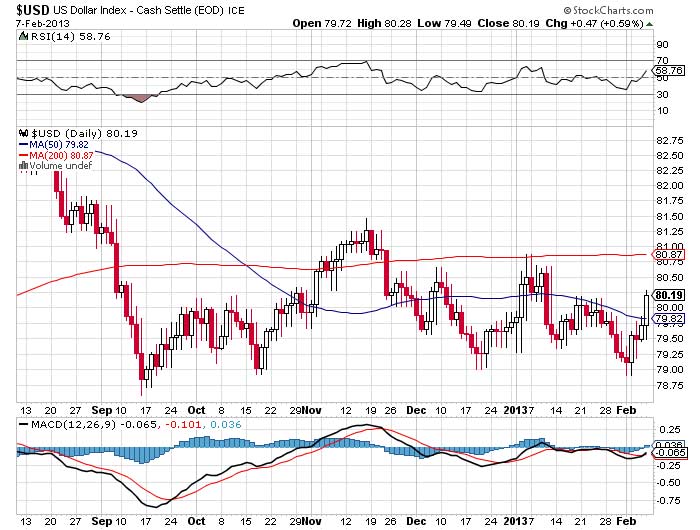The image size is (700, 530).
Task: Click the 80.87 MA(200) price tag
Action: 668,255
